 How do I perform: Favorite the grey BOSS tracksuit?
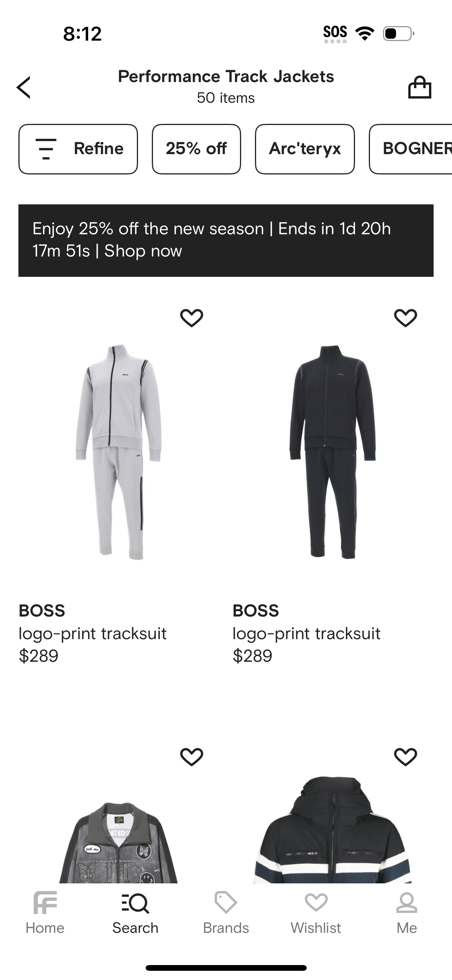191,318
